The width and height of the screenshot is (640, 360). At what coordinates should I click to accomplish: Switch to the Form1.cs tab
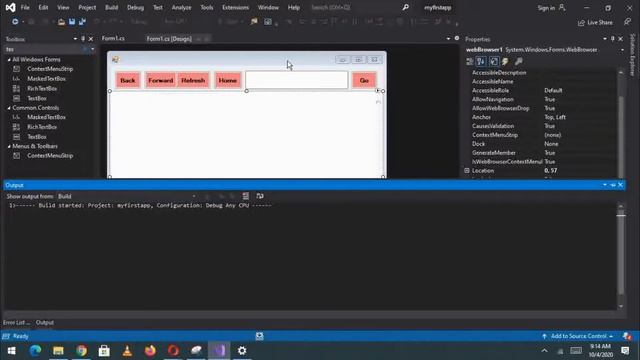[x=113, y=38]
